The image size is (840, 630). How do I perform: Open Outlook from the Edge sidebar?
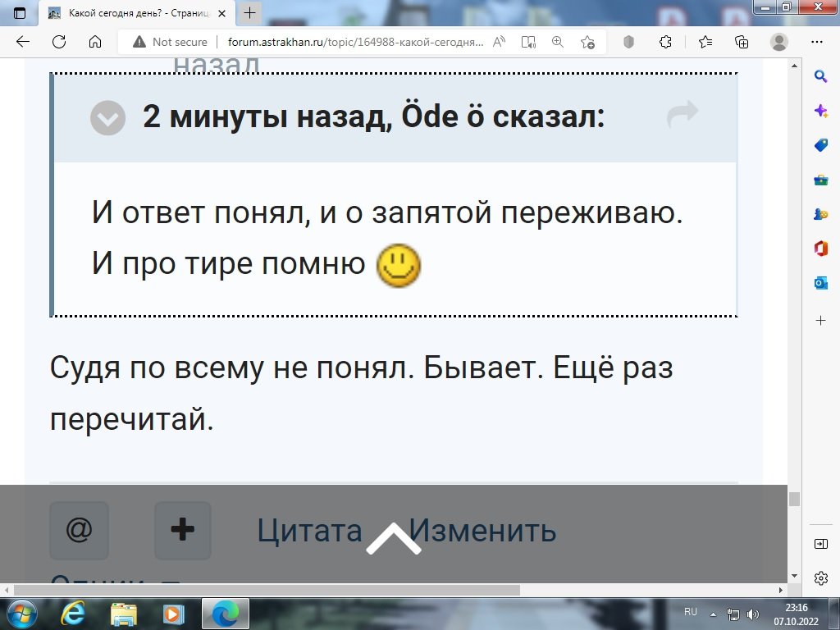tap(819, 283)
